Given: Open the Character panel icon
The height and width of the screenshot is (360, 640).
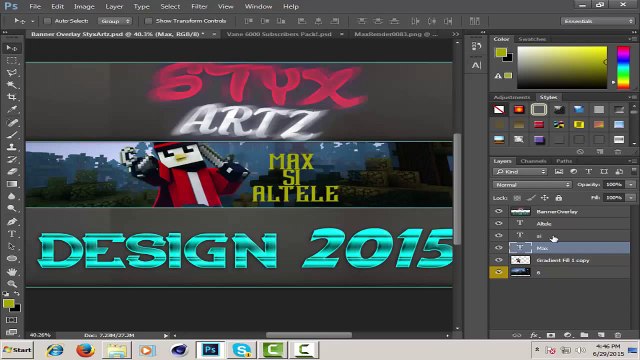Looking at the screenshot, I should click(476, 65).
